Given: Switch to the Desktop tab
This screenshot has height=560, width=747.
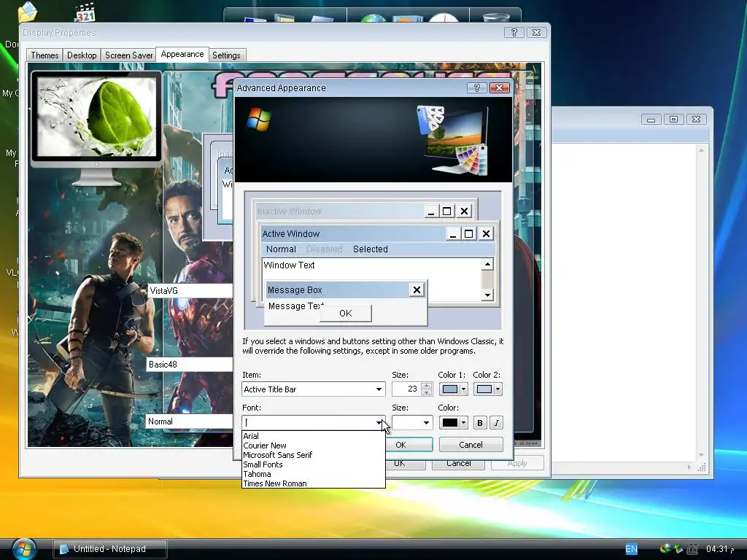Looking at the screenshot, I should coord(82,55).
